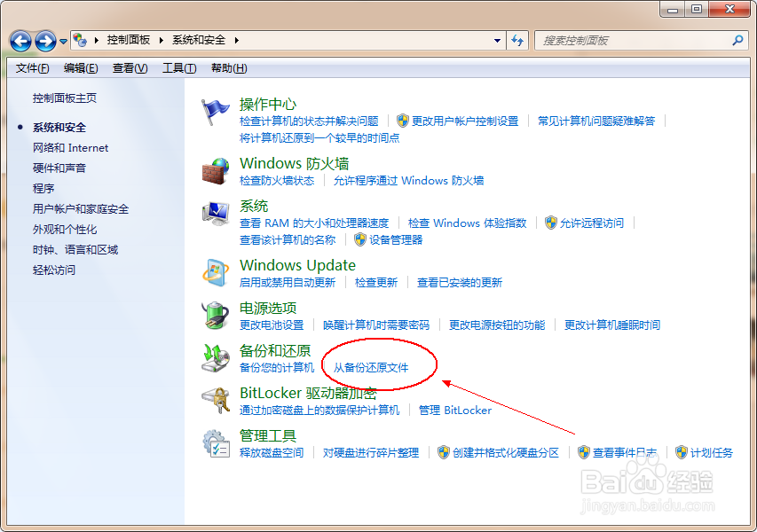Open Power Options via the battery icon
Image resolution: width=757 pixels, height=532 pixels.
216,315
